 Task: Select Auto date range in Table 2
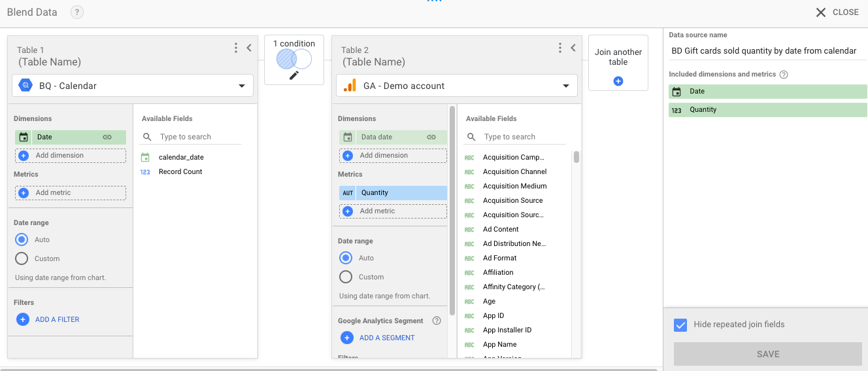point(346,258)
